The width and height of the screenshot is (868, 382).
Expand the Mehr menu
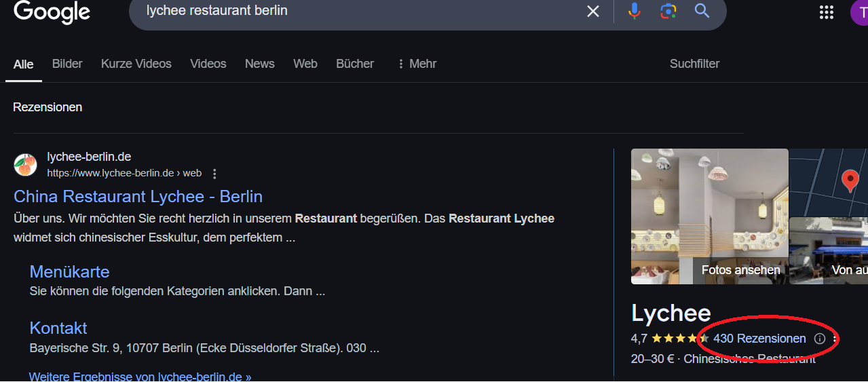pos(417,64)
